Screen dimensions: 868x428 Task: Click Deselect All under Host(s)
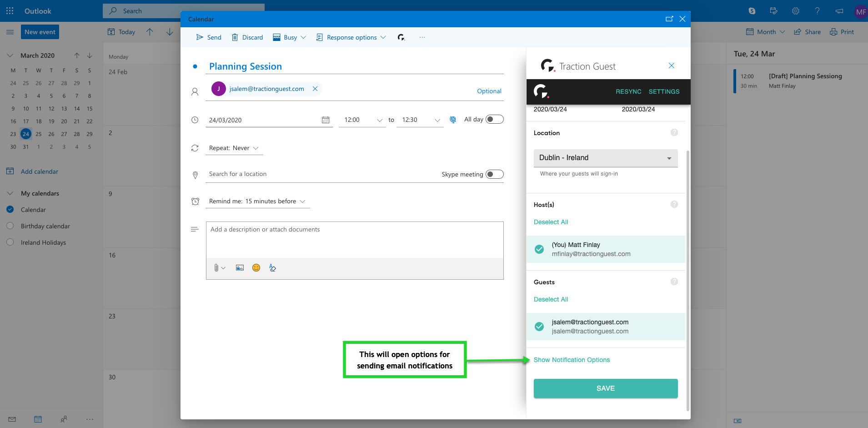[x=551, y=222]
